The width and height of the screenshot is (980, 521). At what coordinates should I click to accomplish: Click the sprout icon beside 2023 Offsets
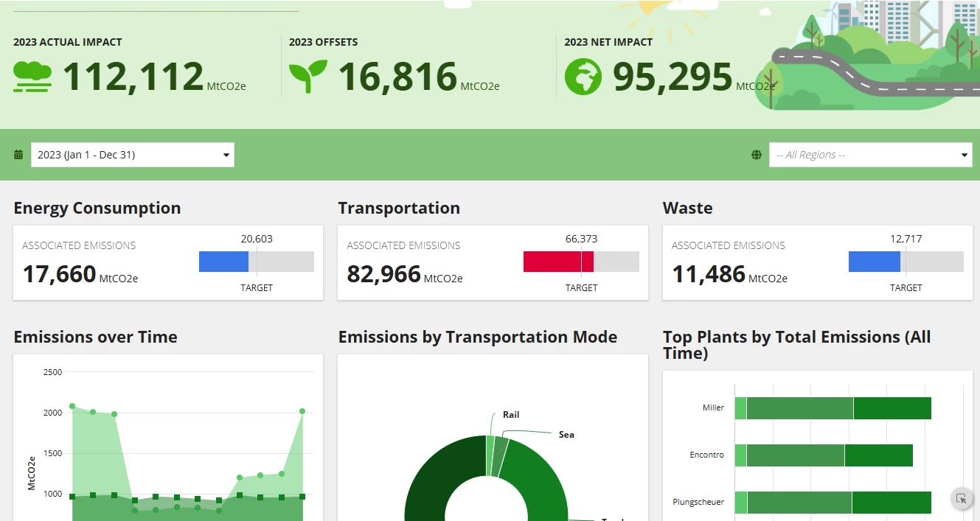click(308, 77)
